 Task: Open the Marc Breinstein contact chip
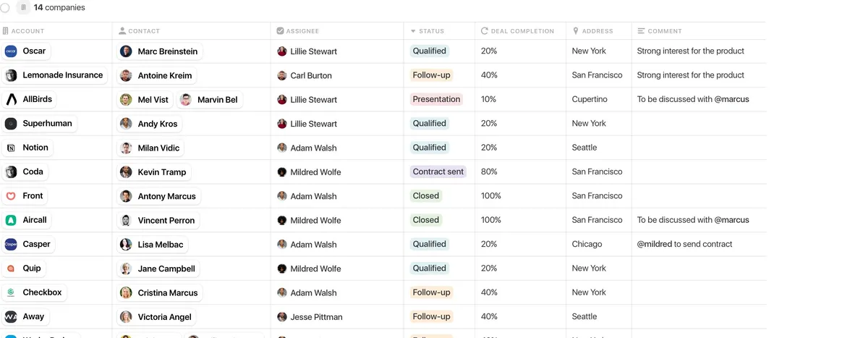[x=160, y=51]
